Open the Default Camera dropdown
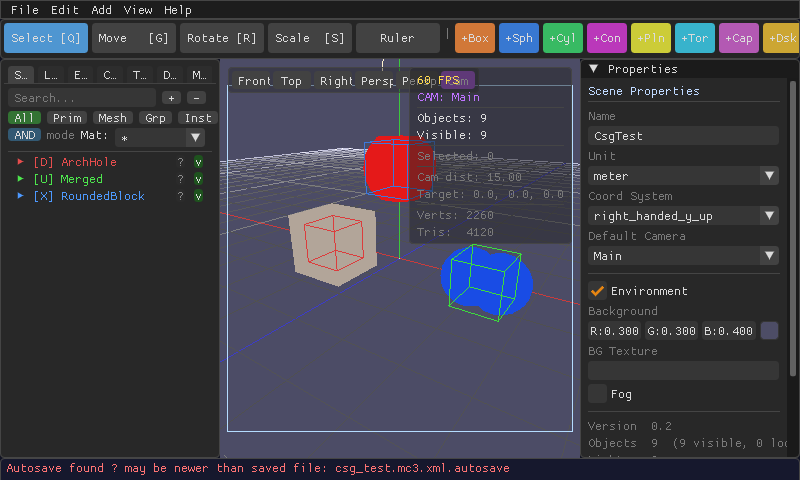Viewport: 800px width, 480px height. tap(683, 256)
